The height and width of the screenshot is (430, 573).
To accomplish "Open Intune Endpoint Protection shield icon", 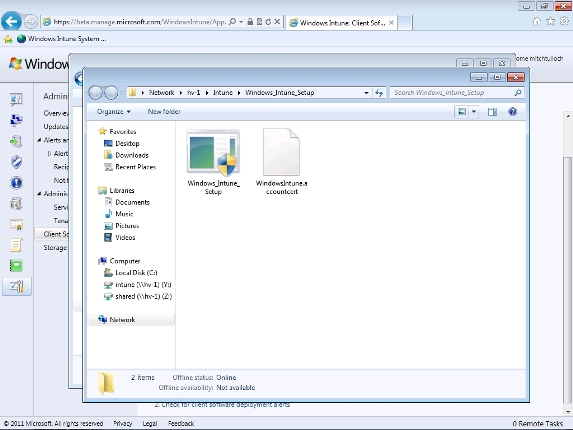I will click(x=16, y=162).
